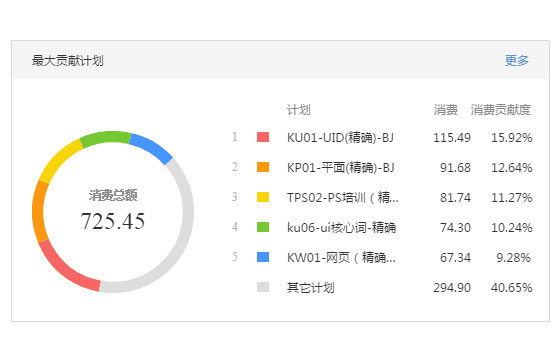This screenshot has width=560, height=360.
Task: Click the 消费贡献度 column header
Action: 500,110
